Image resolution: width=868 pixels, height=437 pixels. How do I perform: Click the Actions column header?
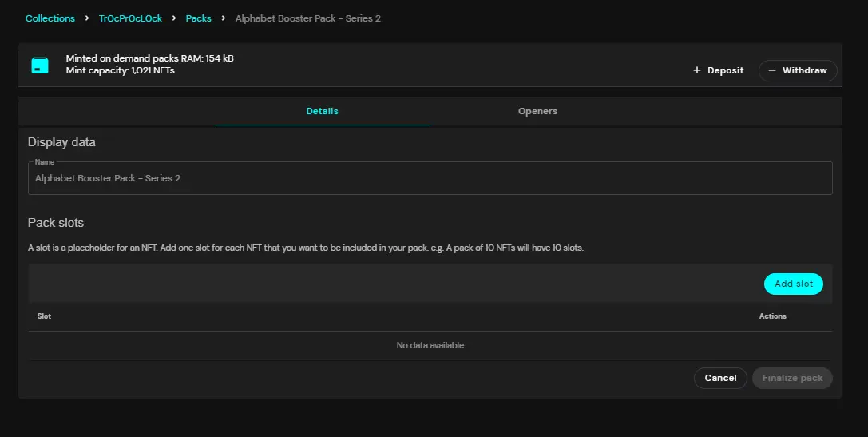click(x=772, y=316)
